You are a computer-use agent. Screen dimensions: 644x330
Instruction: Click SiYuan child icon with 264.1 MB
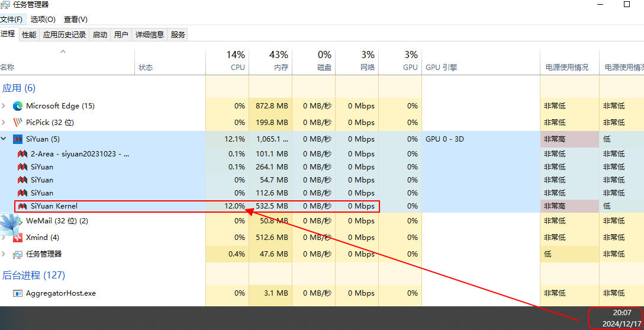click(22, 167)
